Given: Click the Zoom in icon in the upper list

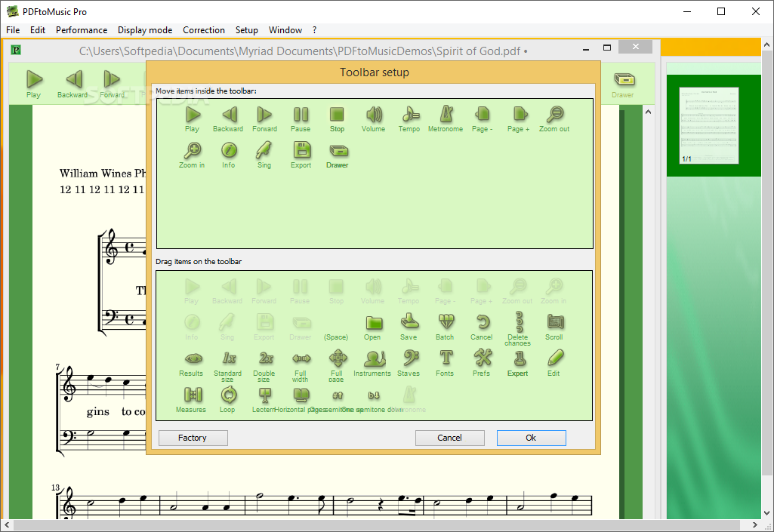Looking at the screenshot, I should pos(192,150).
